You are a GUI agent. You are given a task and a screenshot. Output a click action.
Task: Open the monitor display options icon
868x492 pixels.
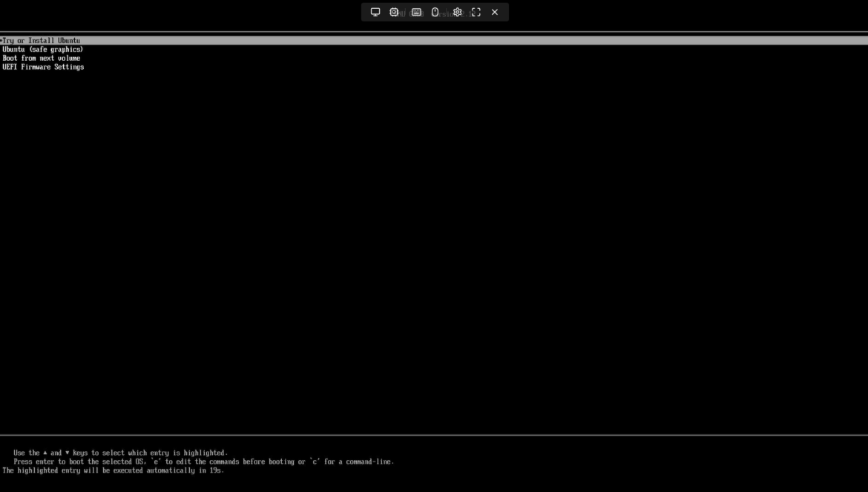pyautogui.click(x=375, y=12)
